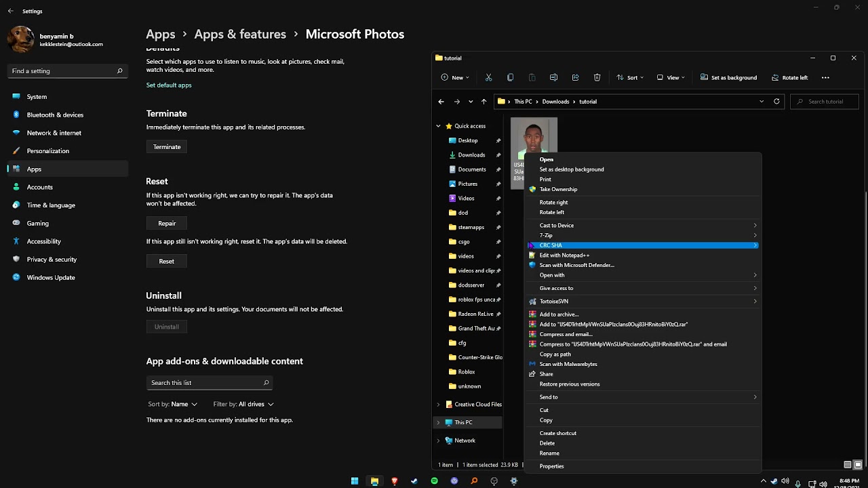The height and width of the screenshot is (488, 868).
Task: Open the TortoiseSVN submenu
Action: point(643,301)
